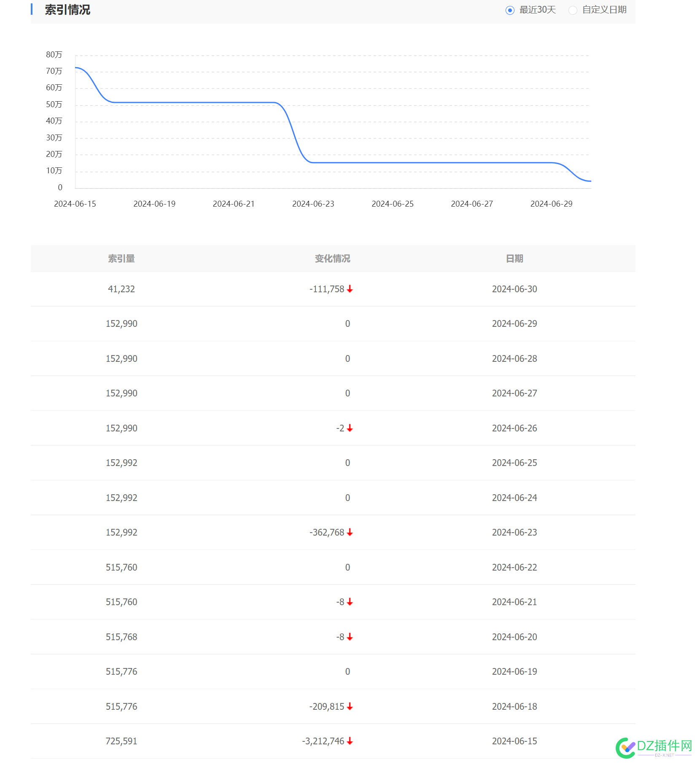The height and width of the screenshot is (765, 700).
Task: Click the x-axis label 2024-06-29
Action: click(x=552, y=204)
